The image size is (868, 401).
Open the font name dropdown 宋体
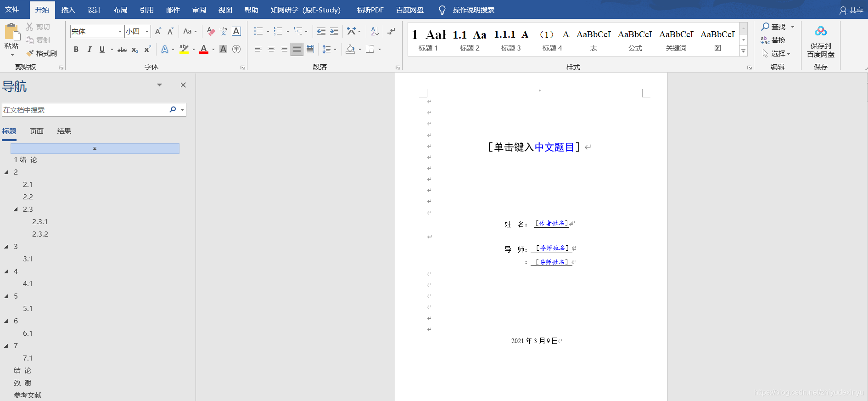pos(120,31)
